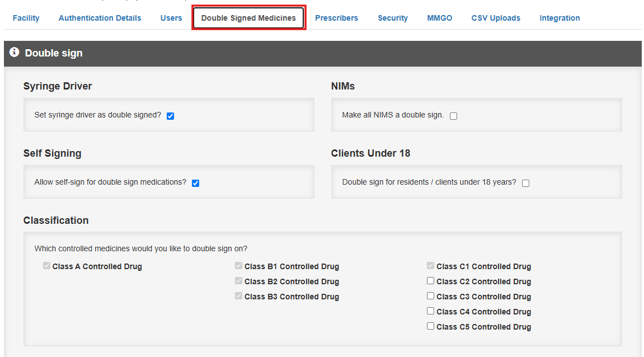Image resolution: width=644 pixels, height=357 pixels.
Task: Open the Security tab
Action: [393, 18]
